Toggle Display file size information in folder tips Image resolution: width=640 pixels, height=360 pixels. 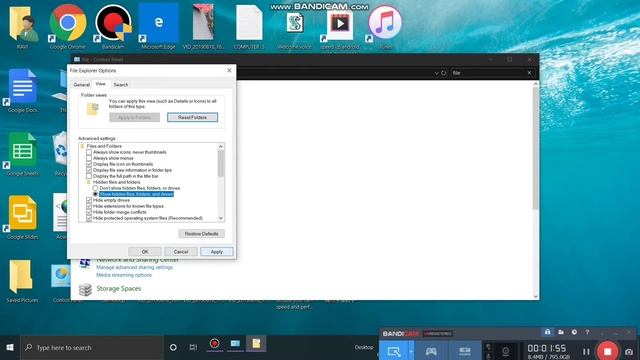coord(89,170)
